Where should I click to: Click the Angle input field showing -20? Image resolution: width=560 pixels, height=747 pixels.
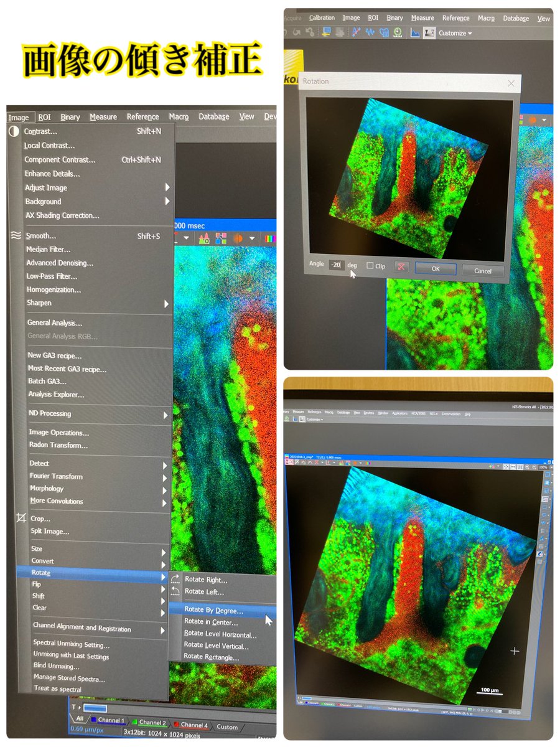coord(337,265)
